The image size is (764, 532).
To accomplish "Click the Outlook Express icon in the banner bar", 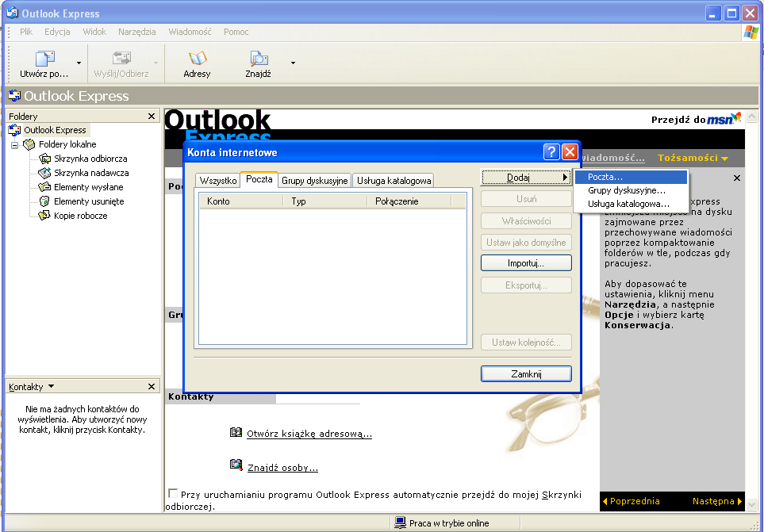I will point(14,95).
